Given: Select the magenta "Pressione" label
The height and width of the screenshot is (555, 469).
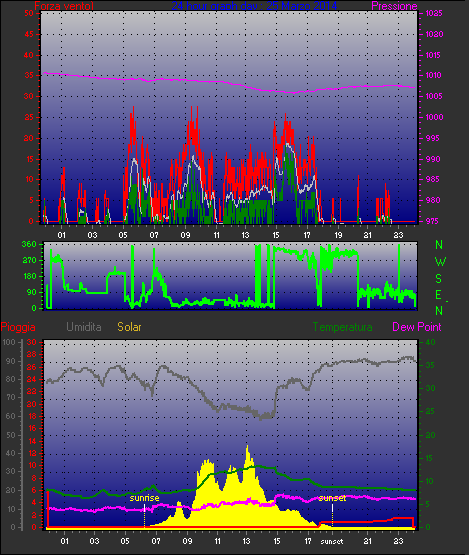Looking at the screenshot, I should tap(394, 6).
